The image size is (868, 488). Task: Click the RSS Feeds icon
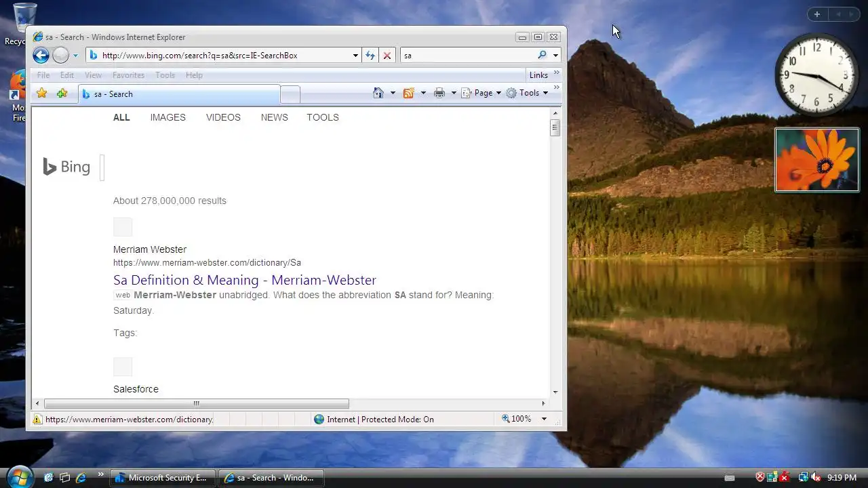click(408, 93)
